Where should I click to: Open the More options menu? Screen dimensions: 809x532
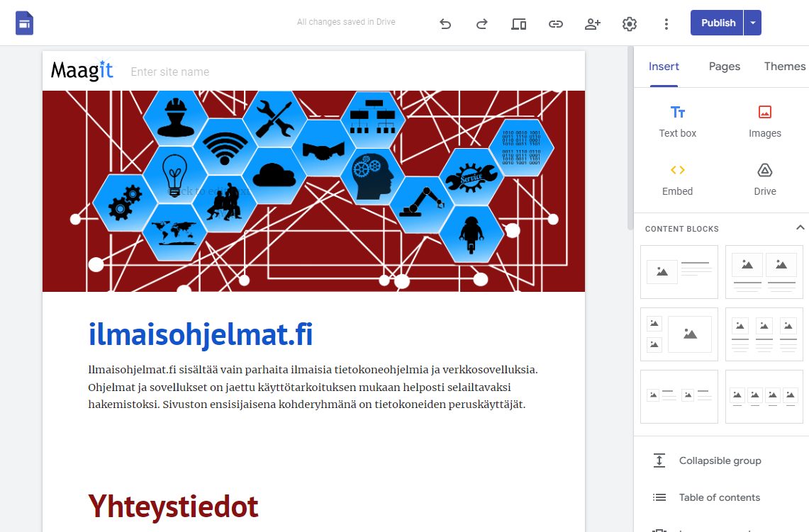coord(666,23)
